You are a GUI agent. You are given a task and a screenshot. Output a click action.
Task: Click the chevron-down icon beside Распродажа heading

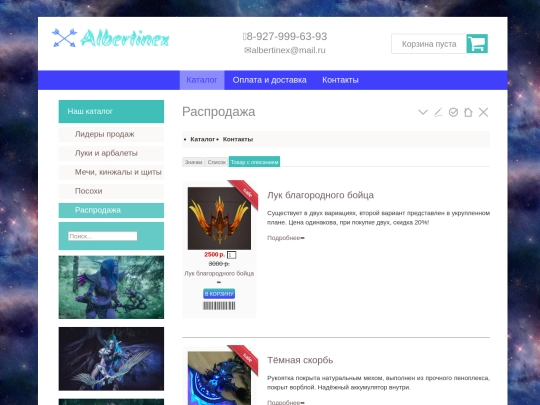click(423, 112)
